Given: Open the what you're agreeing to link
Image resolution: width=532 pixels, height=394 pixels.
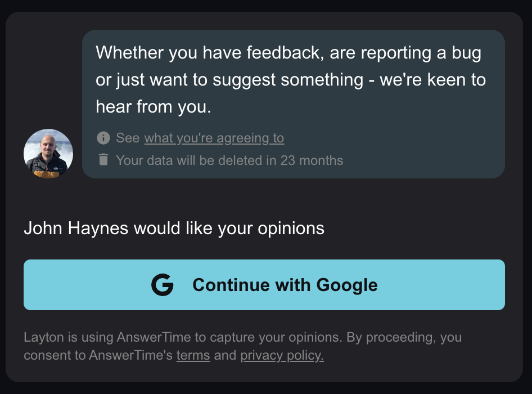Looking at the screenshot, I should pos(214,138).
